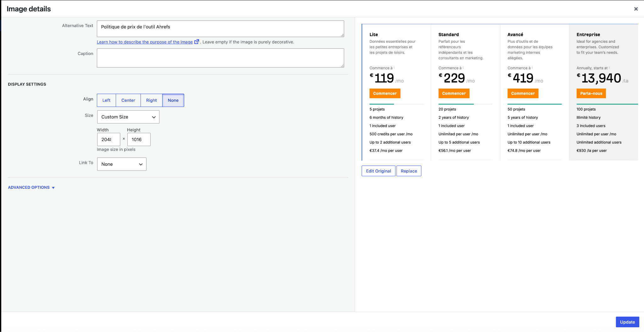The image size is (644, 332).
Task: Click the 'Image details' heading text
Action: 29,9
